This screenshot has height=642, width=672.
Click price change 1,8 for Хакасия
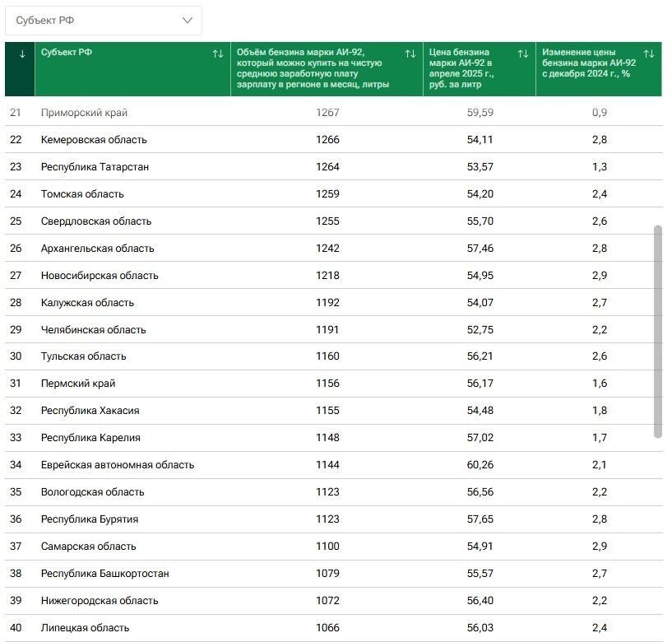(600, 411)
